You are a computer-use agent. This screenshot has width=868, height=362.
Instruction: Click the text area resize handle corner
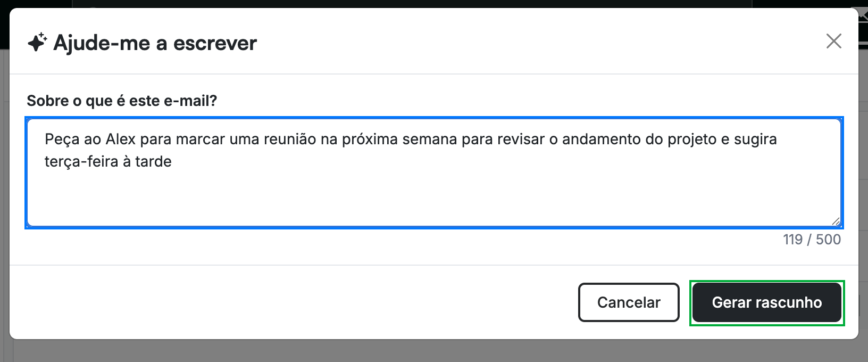point(836,221)
